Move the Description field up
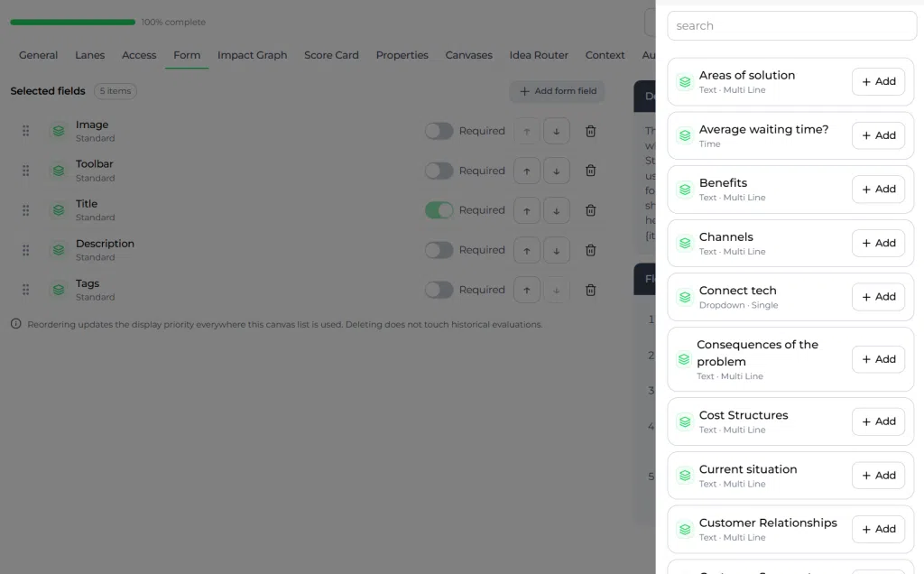The height and width of the screenshot is (574, 924). point(527,251)
